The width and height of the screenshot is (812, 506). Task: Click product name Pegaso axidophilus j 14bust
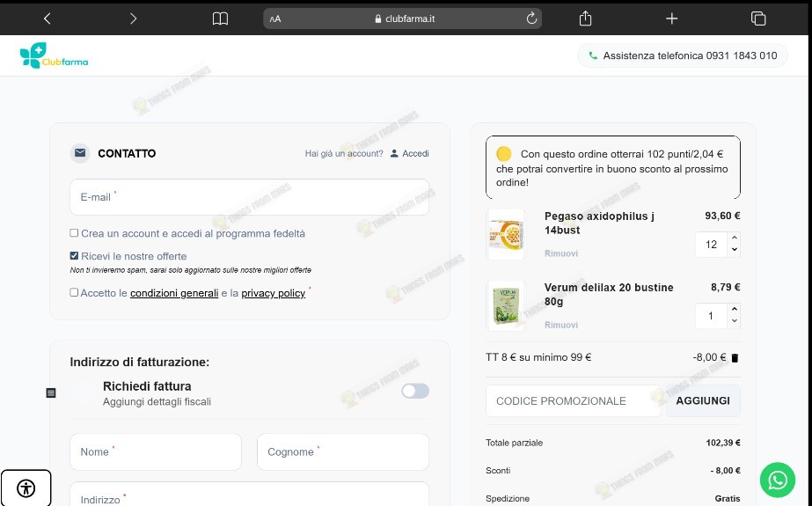click(x=599, y=224)
